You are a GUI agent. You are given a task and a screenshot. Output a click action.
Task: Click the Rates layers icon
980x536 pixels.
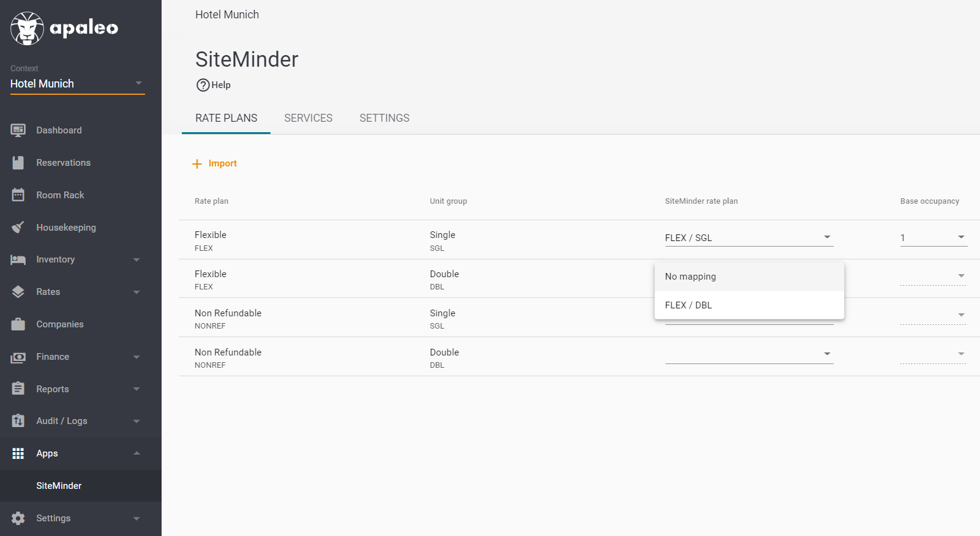[x=18, y=292]
